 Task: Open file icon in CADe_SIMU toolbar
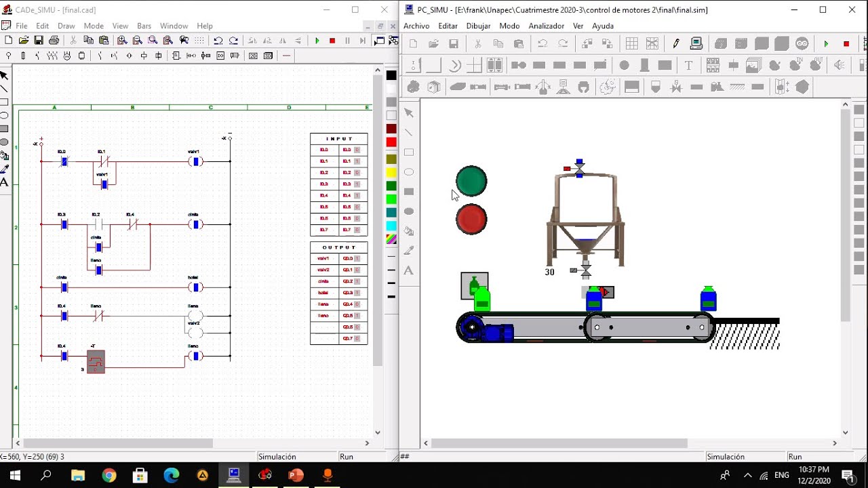[24, 41]
